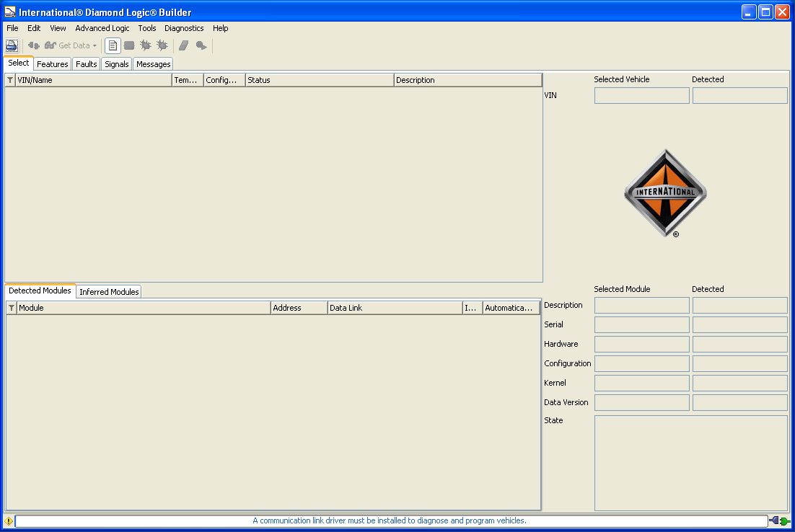Click the Detected Serial field
This screenshot has width=795, height=532.
[x=740, y=325]
